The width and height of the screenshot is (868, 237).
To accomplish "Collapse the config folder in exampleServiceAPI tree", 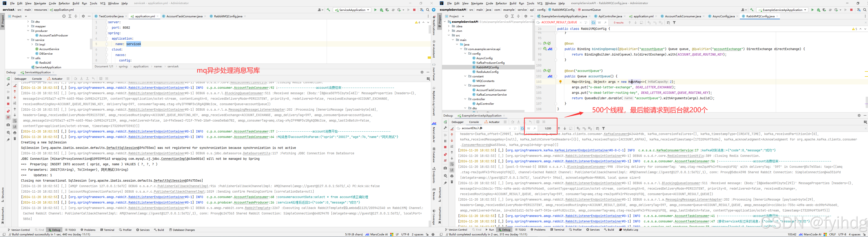I will pyautogui.click(x=465, y=54).
